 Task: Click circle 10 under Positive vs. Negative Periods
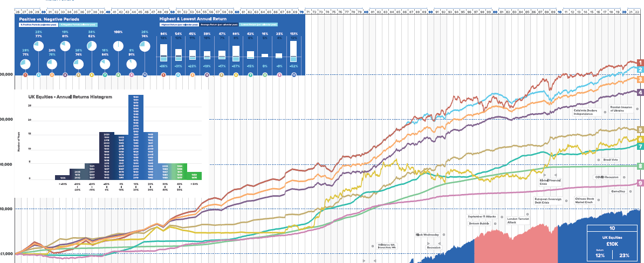(145, 75)
